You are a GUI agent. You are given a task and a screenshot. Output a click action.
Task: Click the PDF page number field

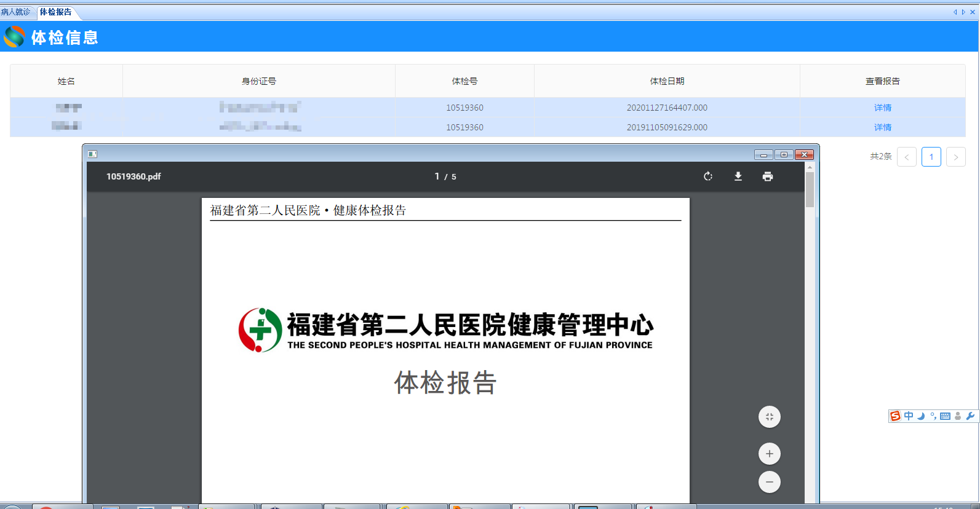[437, 176]
